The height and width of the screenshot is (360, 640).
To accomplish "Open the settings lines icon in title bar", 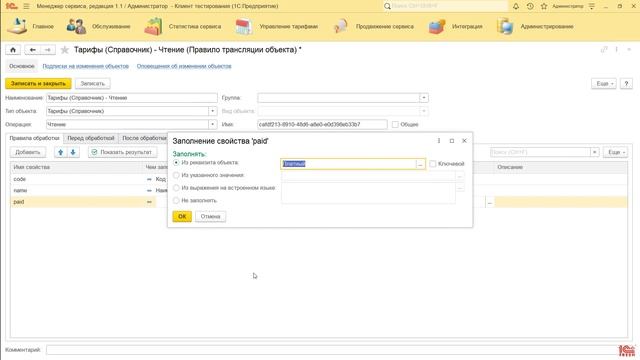I will click(x=592, y=6).
